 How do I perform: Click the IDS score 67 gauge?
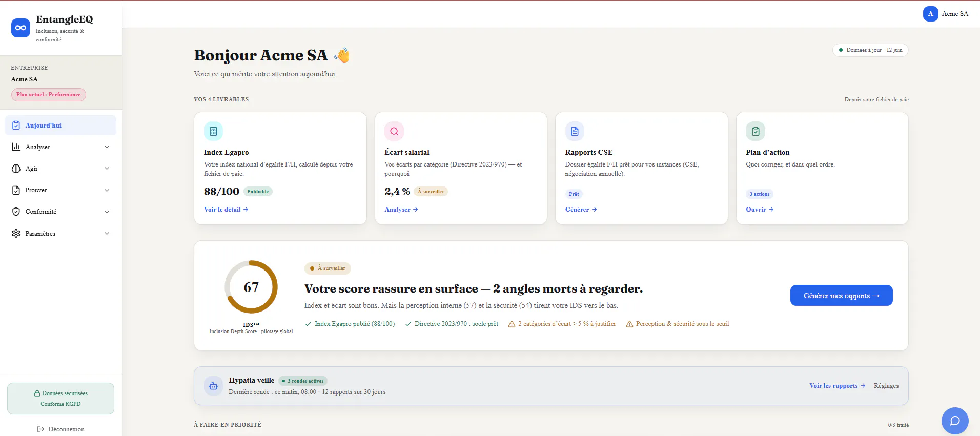tap(251, 287)
